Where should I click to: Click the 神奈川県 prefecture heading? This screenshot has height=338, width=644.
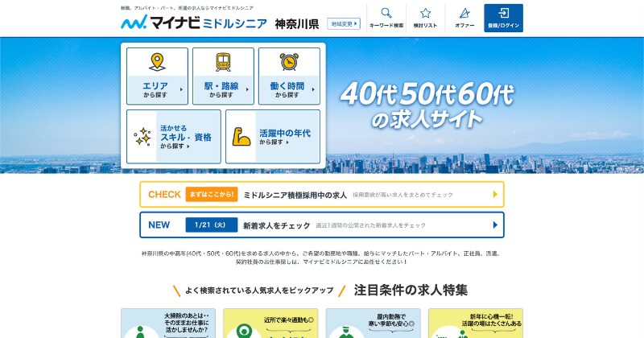click(x=297, y=24)
